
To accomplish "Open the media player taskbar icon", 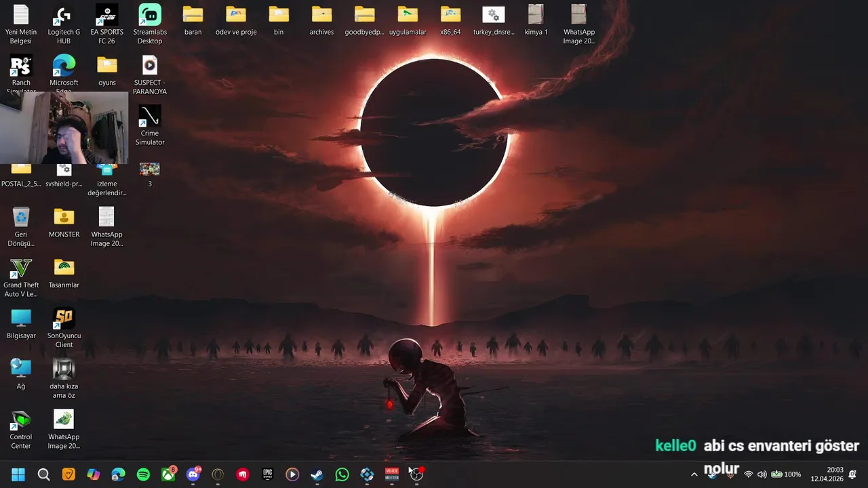I will [292, 474].
